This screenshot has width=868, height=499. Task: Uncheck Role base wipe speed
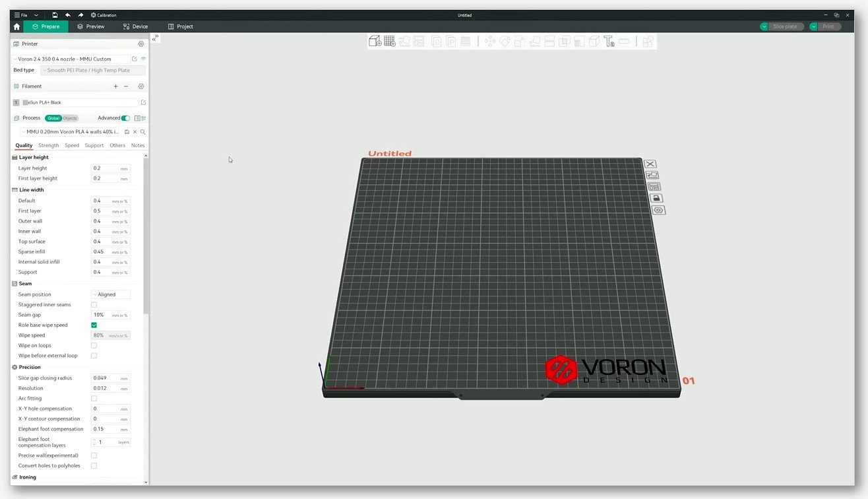click(x=94, y=325)
